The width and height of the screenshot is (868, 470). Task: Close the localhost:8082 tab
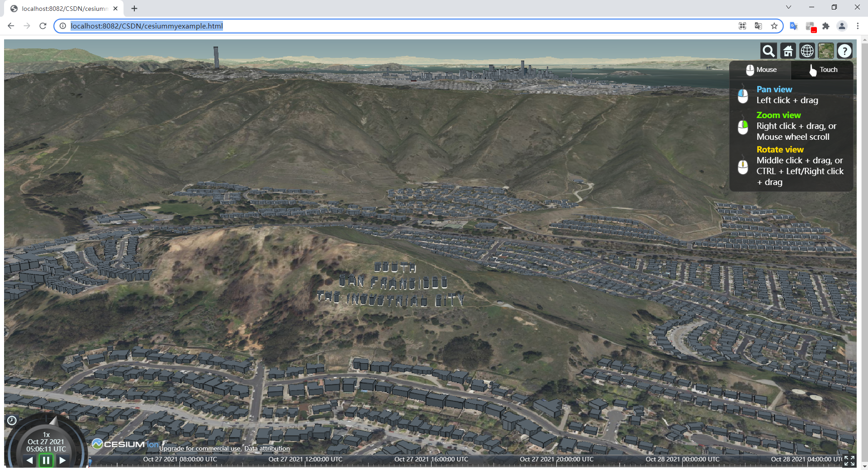tap(115, 9)
